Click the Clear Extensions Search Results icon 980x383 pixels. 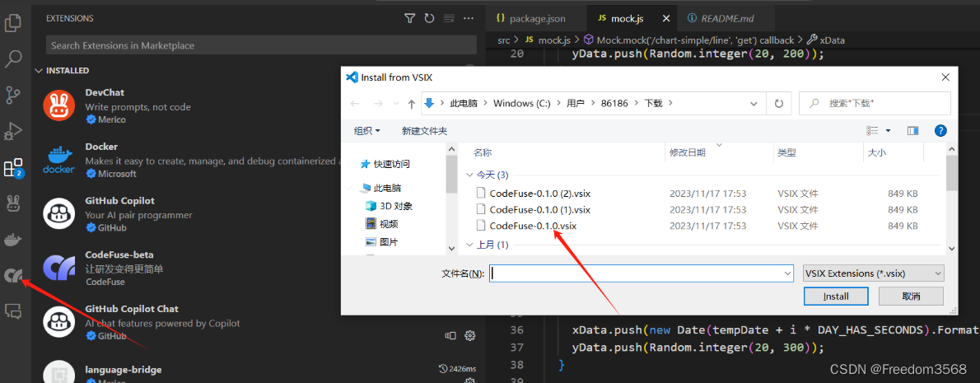449,19
